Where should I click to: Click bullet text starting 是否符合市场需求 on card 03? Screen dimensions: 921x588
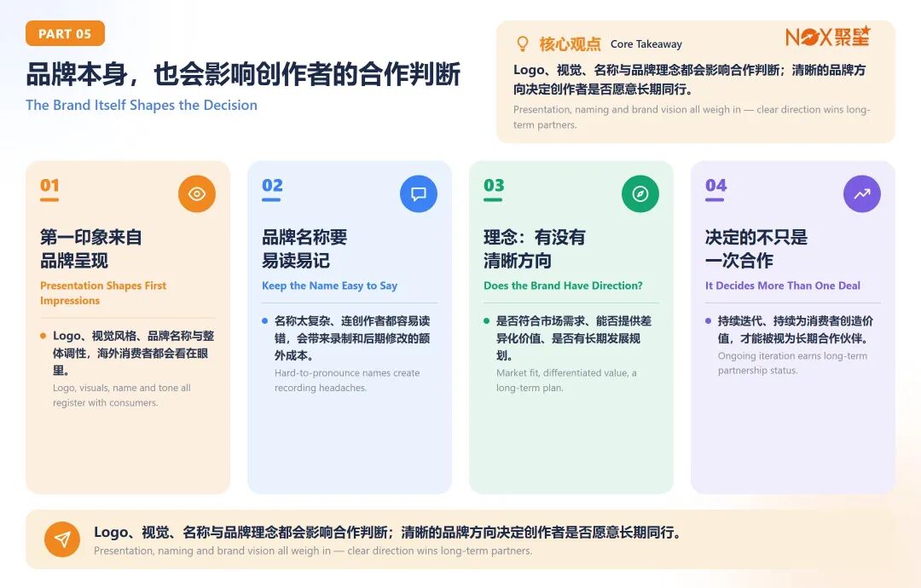pos(574,338)
